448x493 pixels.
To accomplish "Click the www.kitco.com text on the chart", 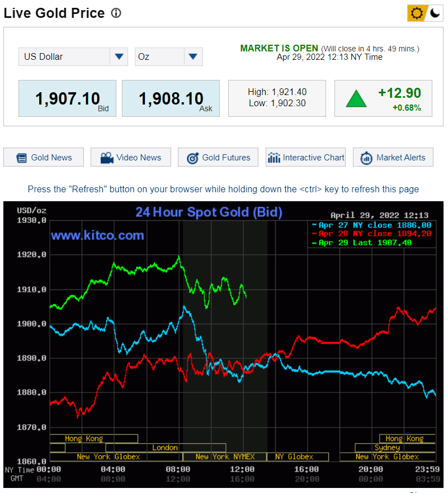I will click(x=97, y=235).
